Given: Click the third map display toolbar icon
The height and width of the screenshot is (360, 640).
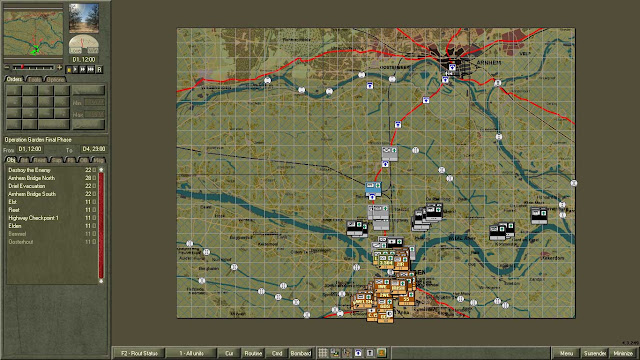Looking at the screenshot, I should point(347,353).
